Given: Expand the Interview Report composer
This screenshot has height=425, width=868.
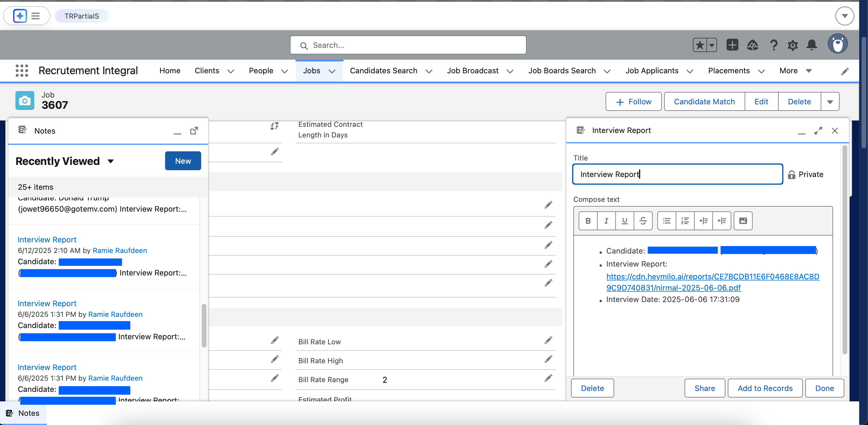Looking at the screenshot, I should (818, 131).
